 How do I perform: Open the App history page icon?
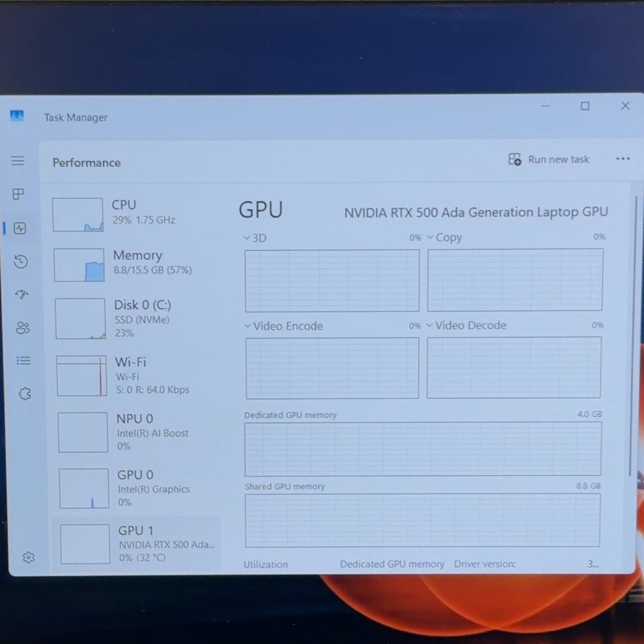(21, 261)
